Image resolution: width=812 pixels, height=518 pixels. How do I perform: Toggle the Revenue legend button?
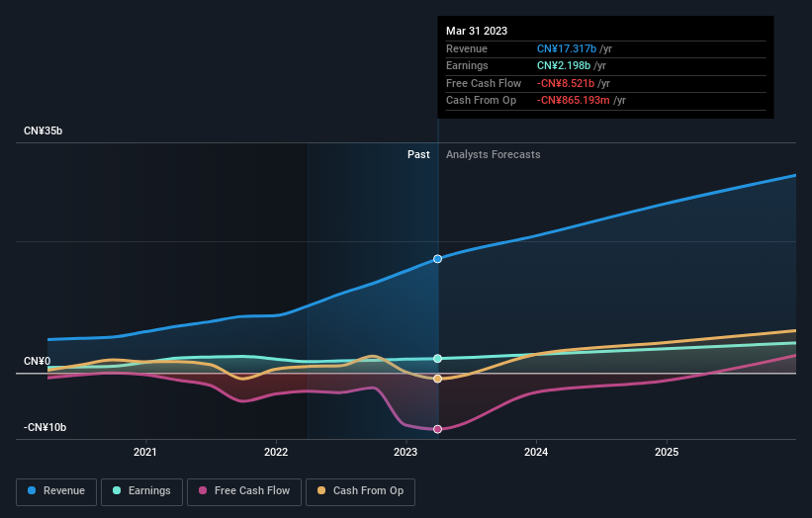tap(56, 491)
